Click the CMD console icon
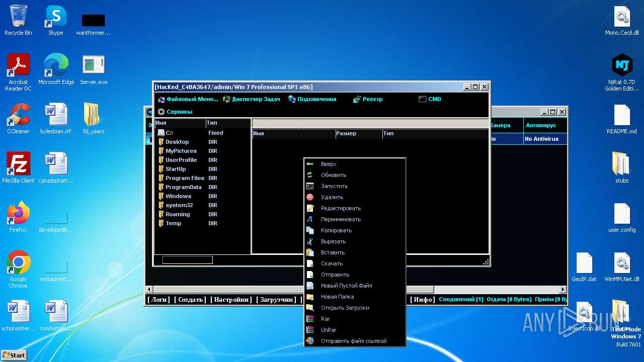 coord(422,99)
